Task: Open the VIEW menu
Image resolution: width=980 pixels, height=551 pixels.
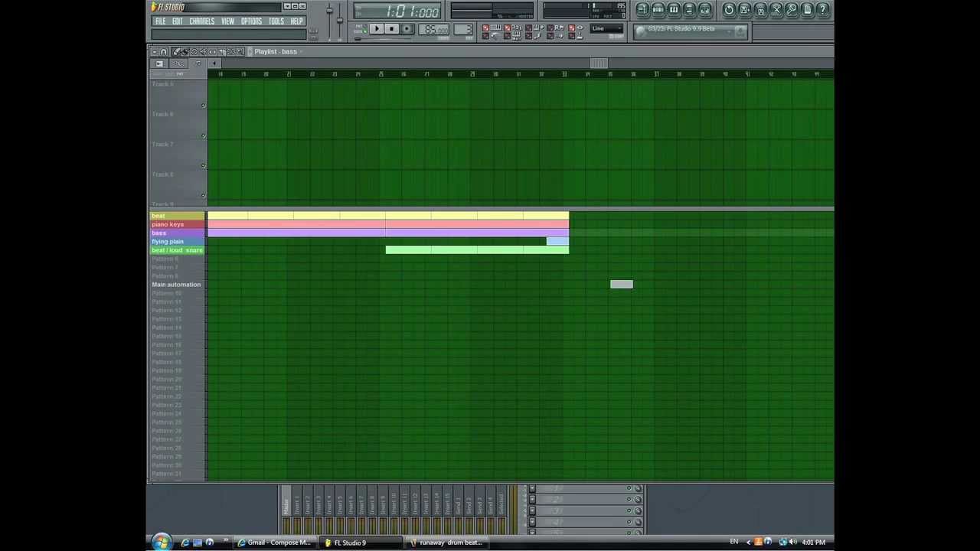Action: coord(227,21)
